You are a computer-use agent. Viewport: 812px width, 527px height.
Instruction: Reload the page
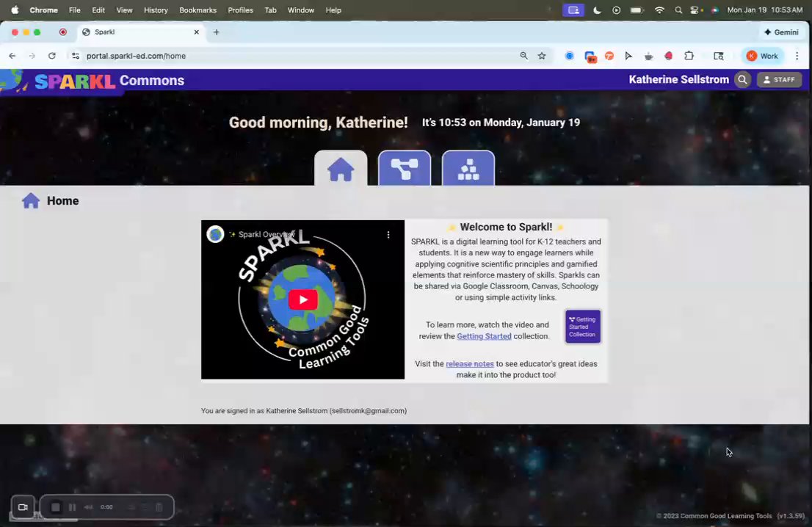[x=52, y=56]
